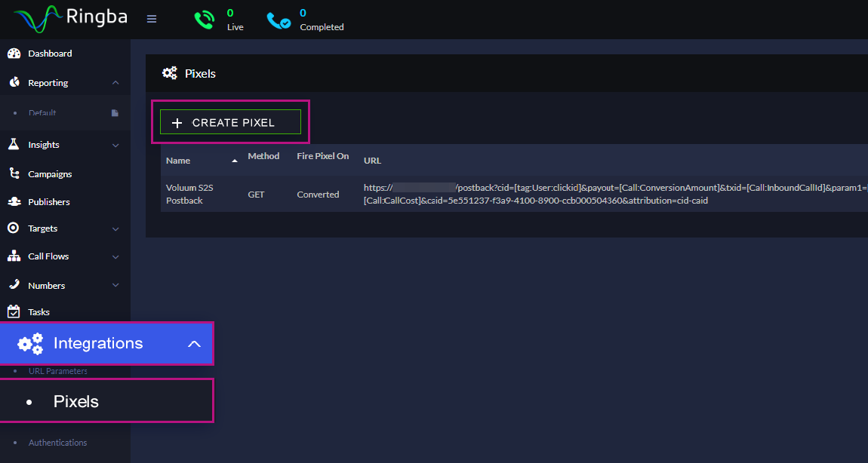The width and height of the screenshot is (868, 463).
Task: Click the Publishers people icon
Action: 14,202
